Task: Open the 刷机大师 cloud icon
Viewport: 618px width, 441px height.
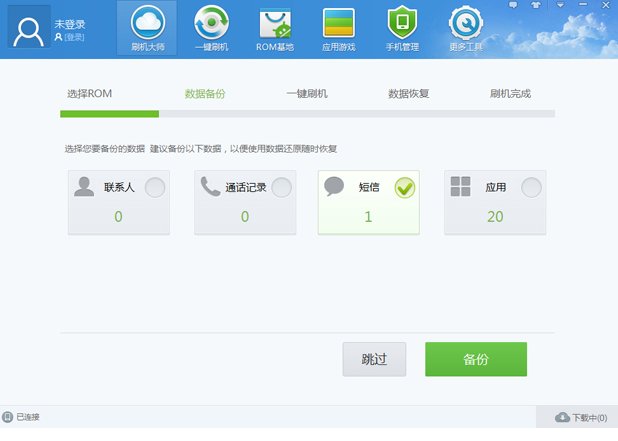Action: [148, 22]
